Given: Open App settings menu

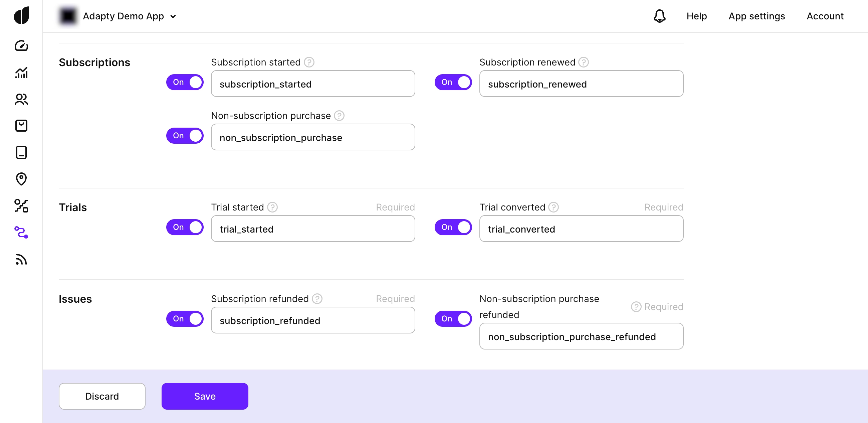Looking at the screenshot, I should point(756,16).
